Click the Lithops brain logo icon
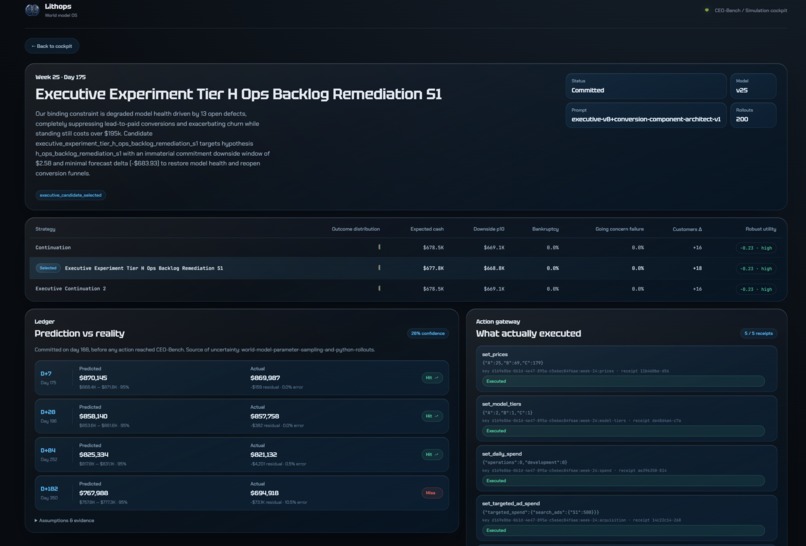 pyautogui.click(x=32, y=10)
